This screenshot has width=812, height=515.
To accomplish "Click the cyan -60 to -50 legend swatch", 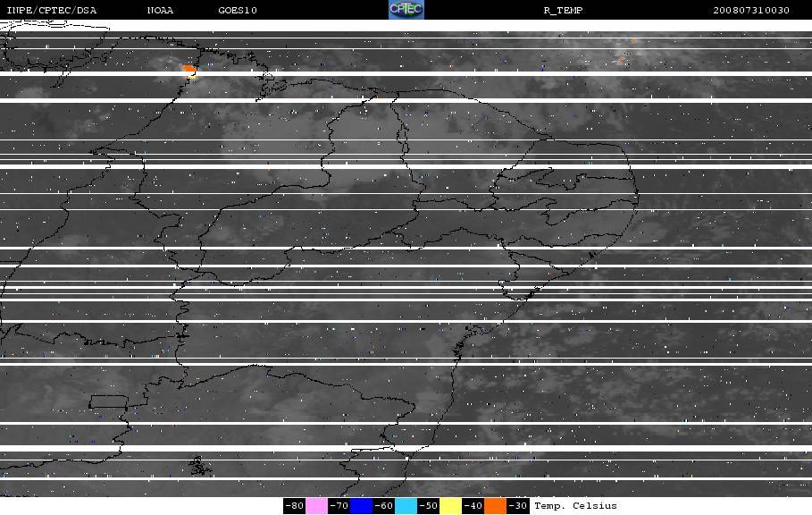I will 406,506.
